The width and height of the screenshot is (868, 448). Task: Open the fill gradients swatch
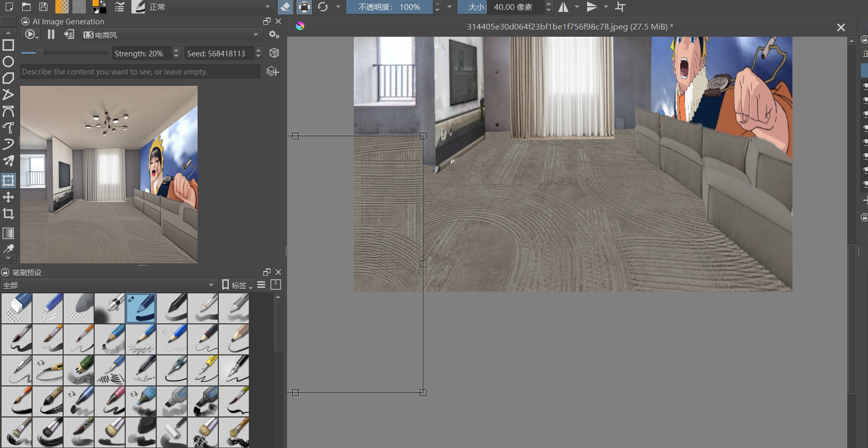(x=62, y=7)
